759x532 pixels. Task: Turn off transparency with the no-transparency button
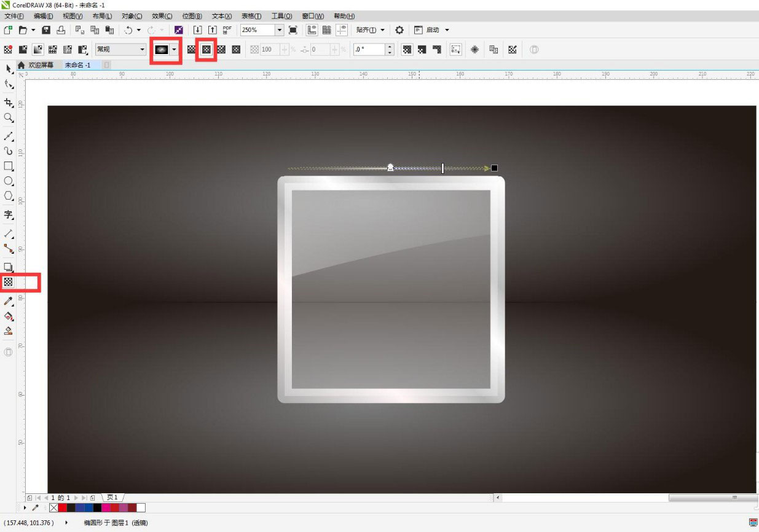(8, 49)
